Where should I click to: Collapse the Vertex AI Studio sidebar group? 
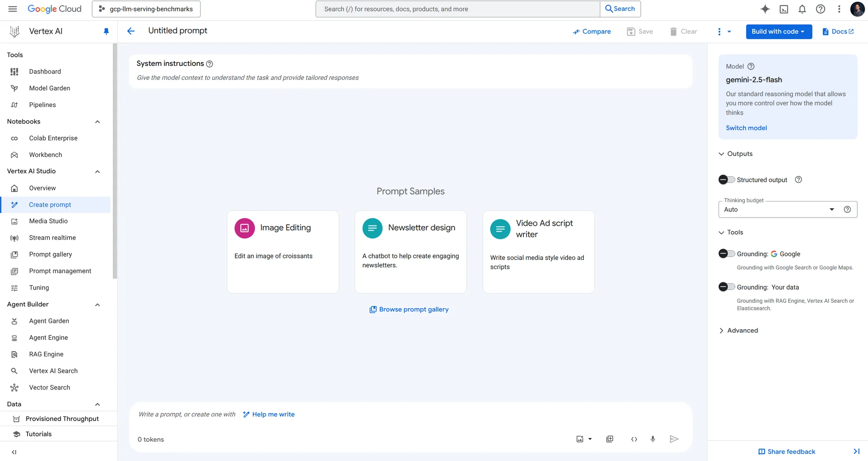tap(98, 171)
